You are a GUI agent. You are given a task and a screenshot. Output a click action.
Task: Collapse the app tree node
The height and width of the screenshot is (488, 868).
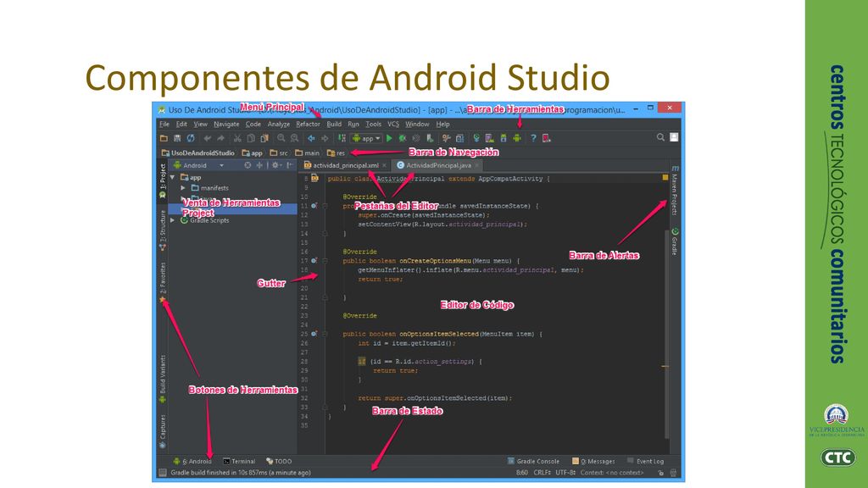[173, 178]
